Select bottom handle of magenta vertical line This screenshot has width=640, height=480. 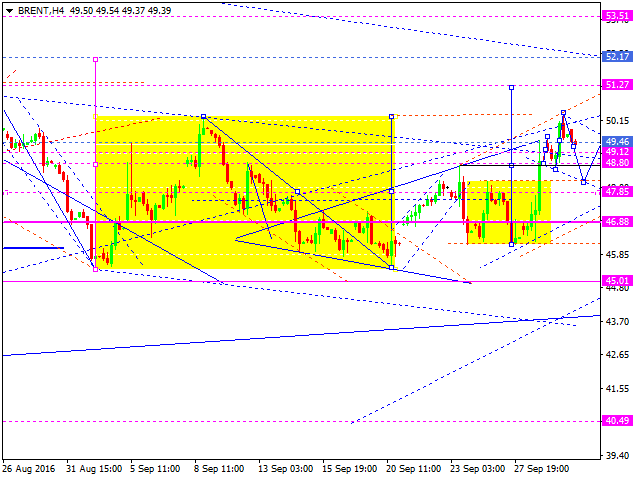tap(96, 269)
